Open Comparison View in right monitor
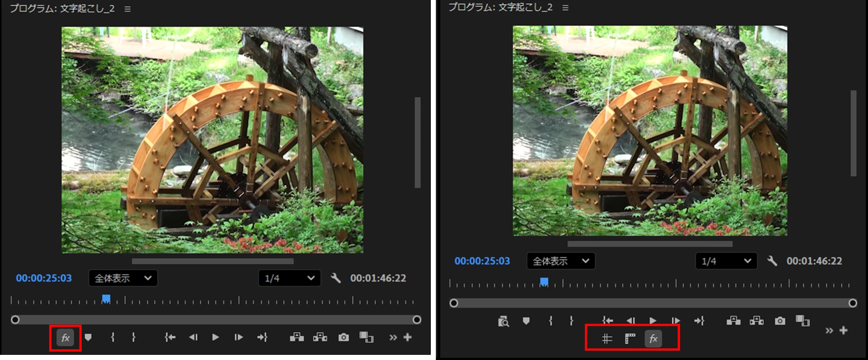Screen dimensions: 868x360 [x=803, y=321]
